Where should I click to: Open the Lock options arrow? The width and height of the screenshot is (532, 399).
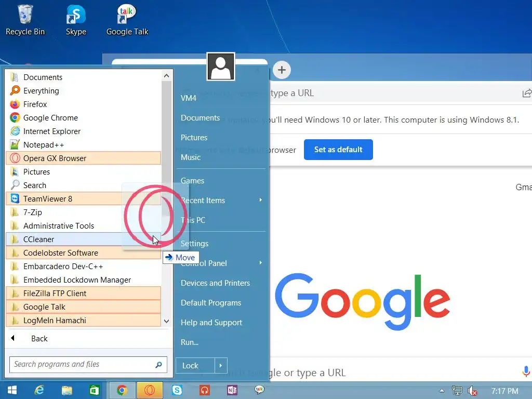(x=221, y=365)
